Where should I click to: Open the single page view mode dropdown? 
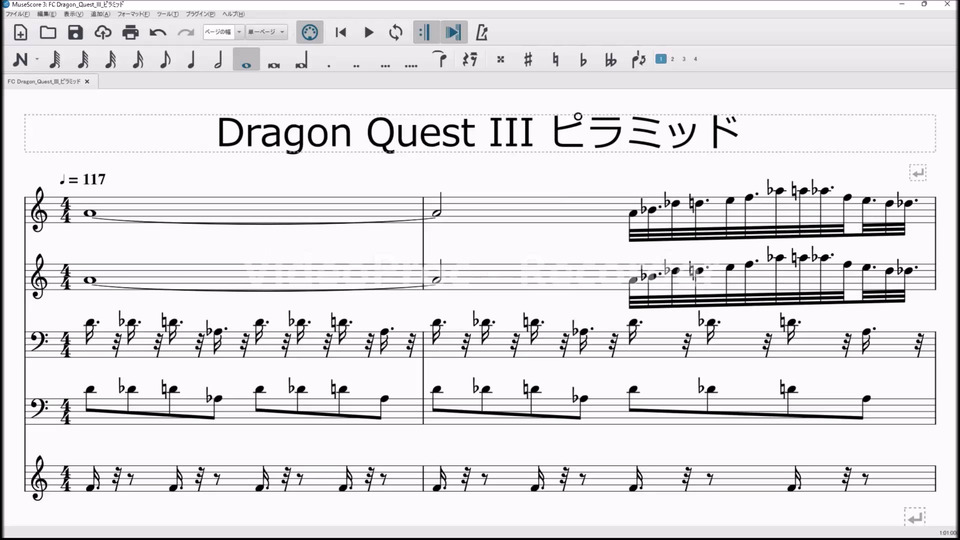click(x=266, y=32)
